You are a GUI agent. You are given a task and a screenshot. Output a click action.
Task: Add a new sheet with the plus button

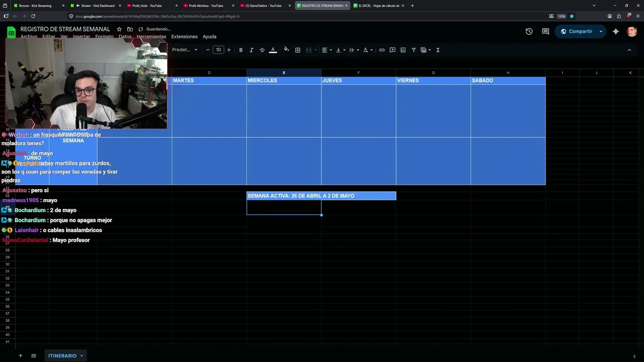coord(21,355)
